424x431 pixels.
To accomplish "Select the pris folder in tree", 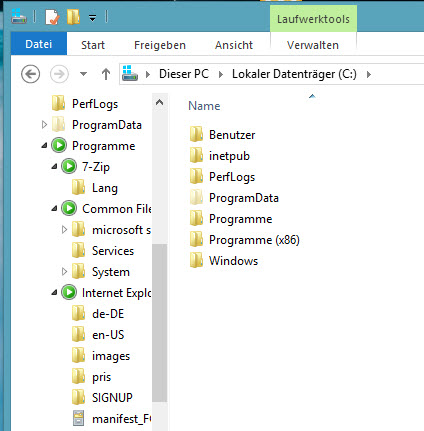I will [x=102, y=377].
